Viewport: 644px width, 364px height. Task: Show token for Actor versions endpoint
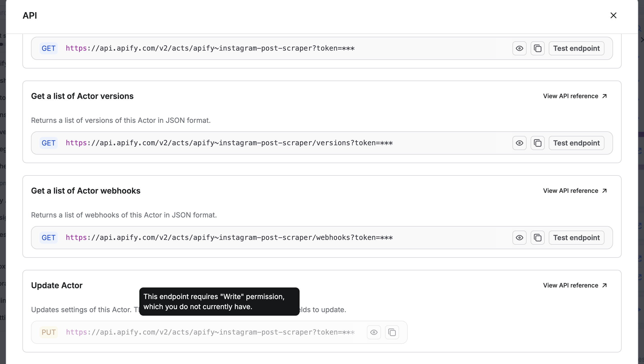coord(519,143)
